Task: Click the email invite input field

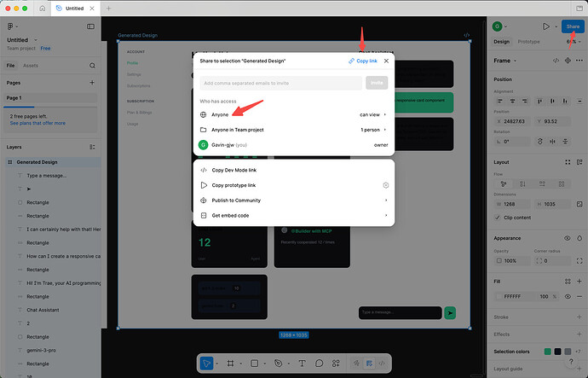Action: (x=280, y=83)
